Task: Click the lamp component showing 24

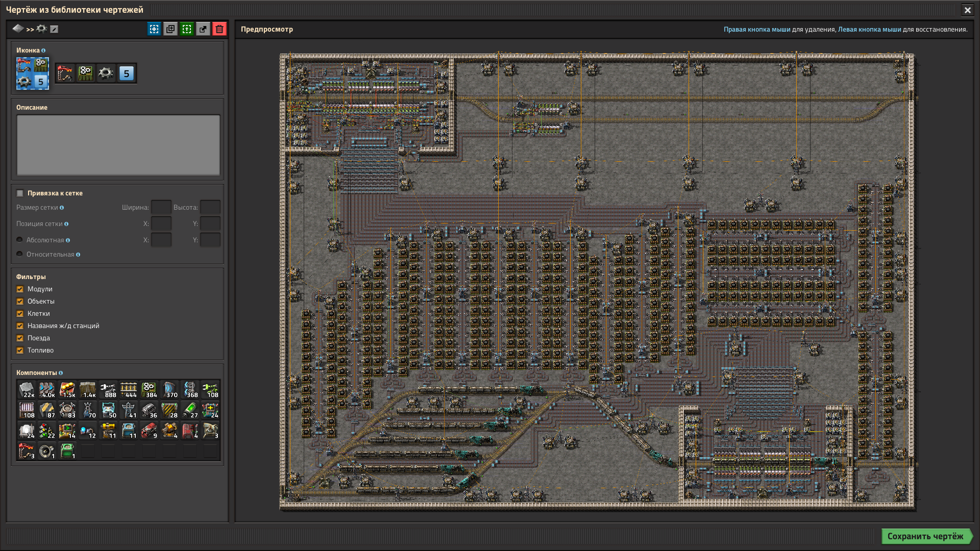Action: click(27, 431)
